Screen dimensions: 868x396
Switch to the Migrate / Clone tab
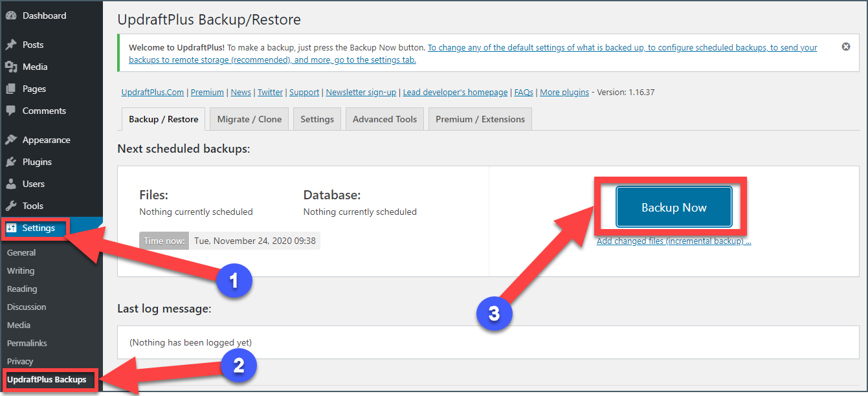(249, 119)
